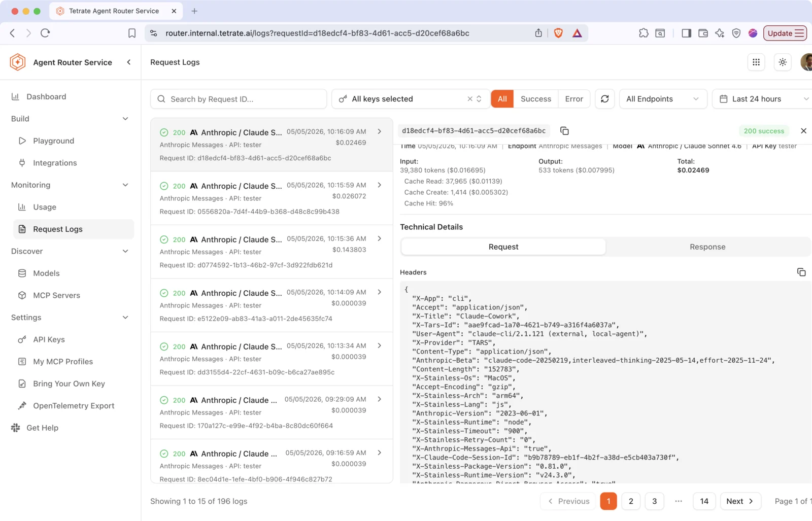
Task: Focus the Search by Request ID field
Action: pyautogui.click(x=239, y=99)
